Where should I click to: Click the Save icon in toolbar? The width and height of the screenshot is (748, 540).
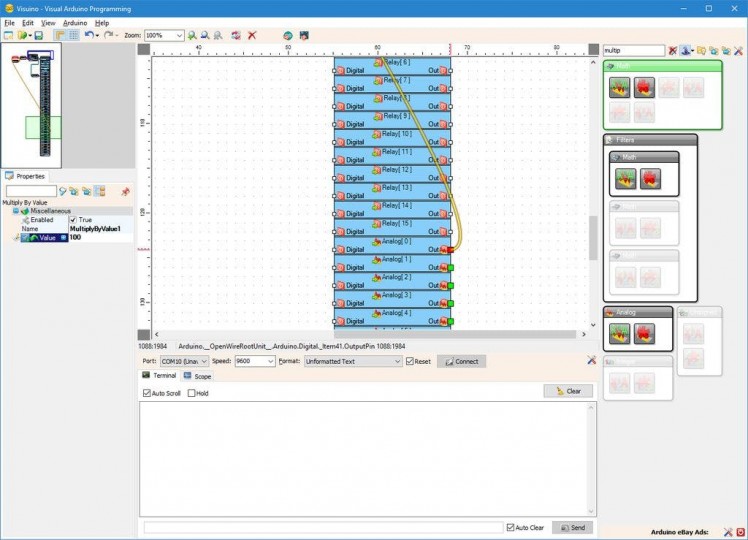[x=38, y=35]
